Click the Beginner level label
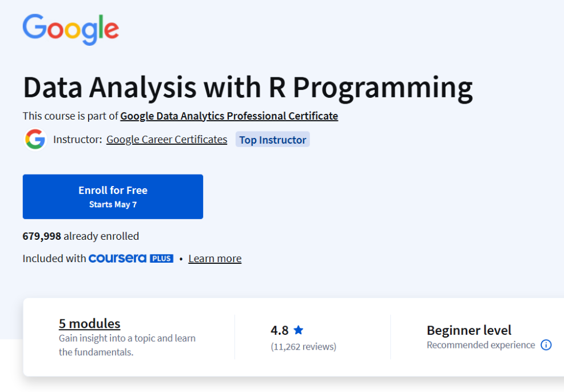Screen dimensions: 564x392 [x=469, y=330]
